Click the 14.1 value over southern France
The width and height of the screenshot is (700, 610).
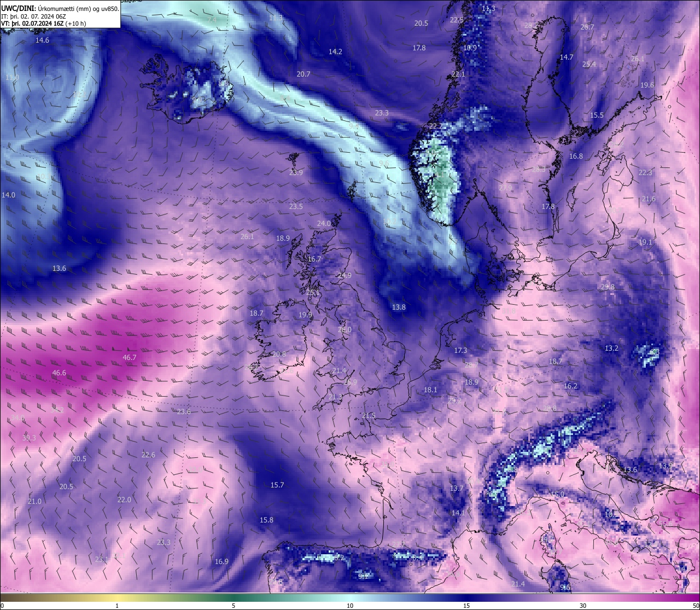click(458, 513)
